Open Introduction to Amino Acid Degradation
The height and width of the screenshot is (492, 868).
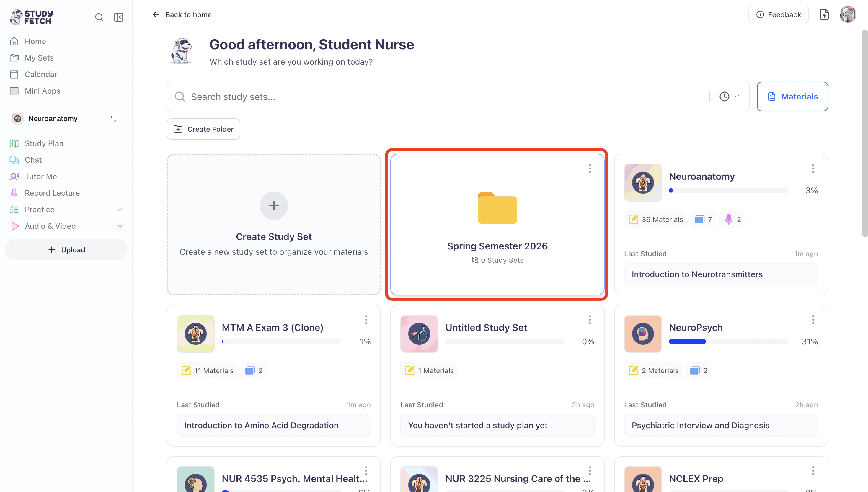pos(274,425)
